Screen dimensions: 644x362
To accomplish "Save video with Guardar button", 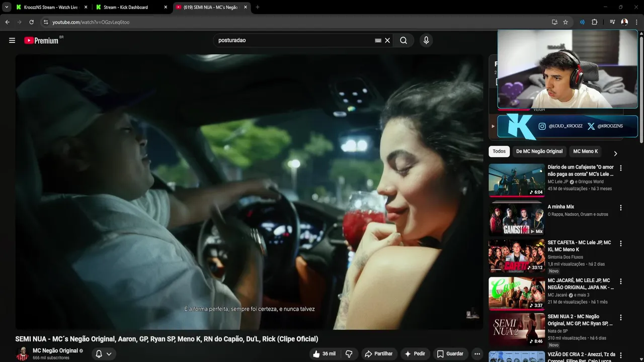I will [x=450, y=354].
